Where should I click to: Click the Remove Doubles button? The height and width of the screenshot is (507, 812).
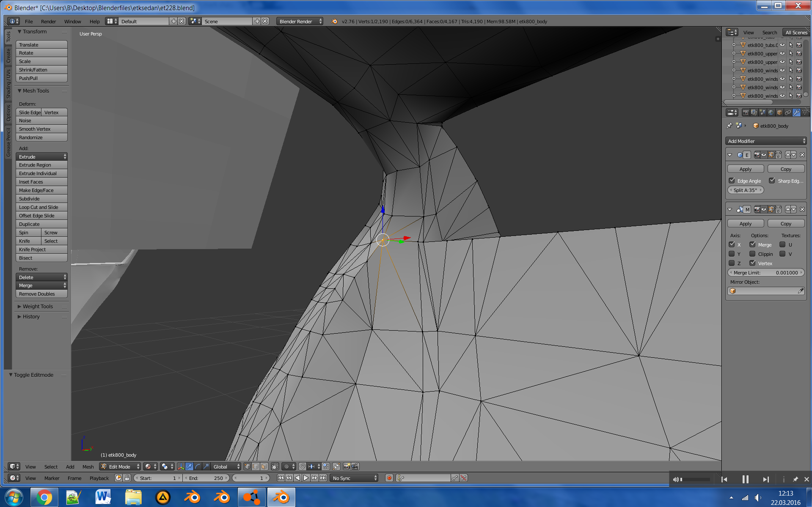(41, 294)
